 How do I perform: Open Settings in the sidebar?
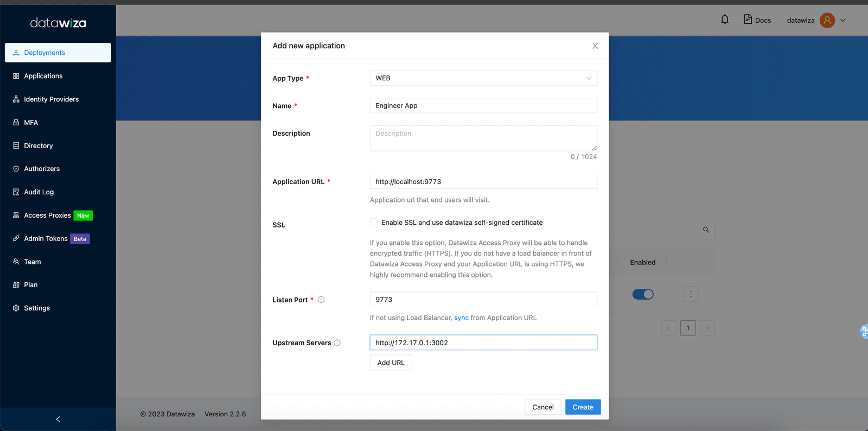[58, 308]
